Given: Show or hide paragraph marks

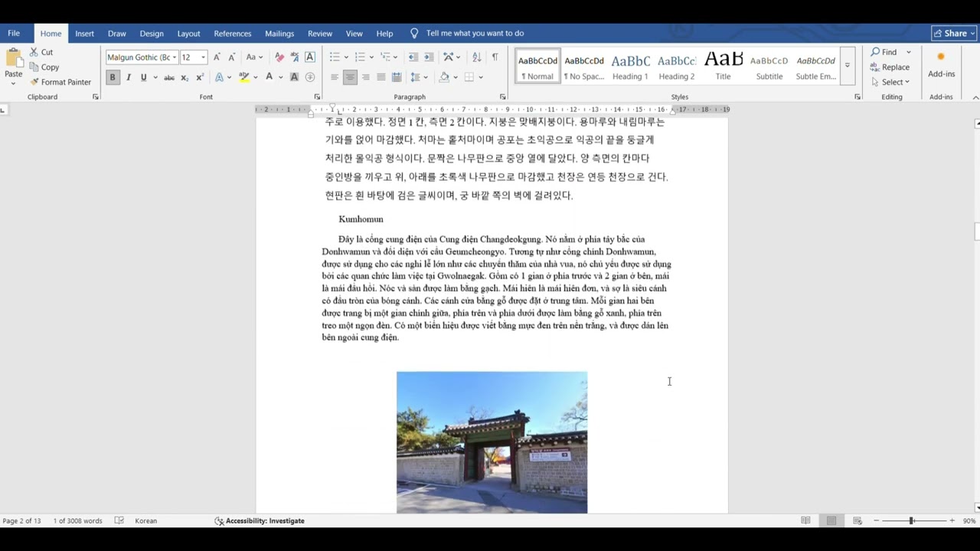Looking at the screenshot, I should click(495, 57).
